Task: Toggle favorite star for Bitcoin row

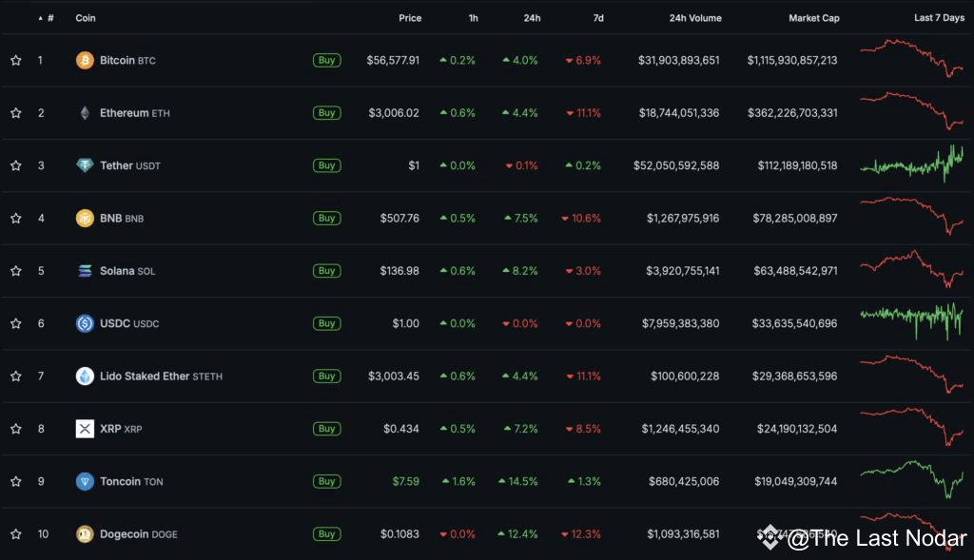Action: pyautogui.click(x=16, y=60)
